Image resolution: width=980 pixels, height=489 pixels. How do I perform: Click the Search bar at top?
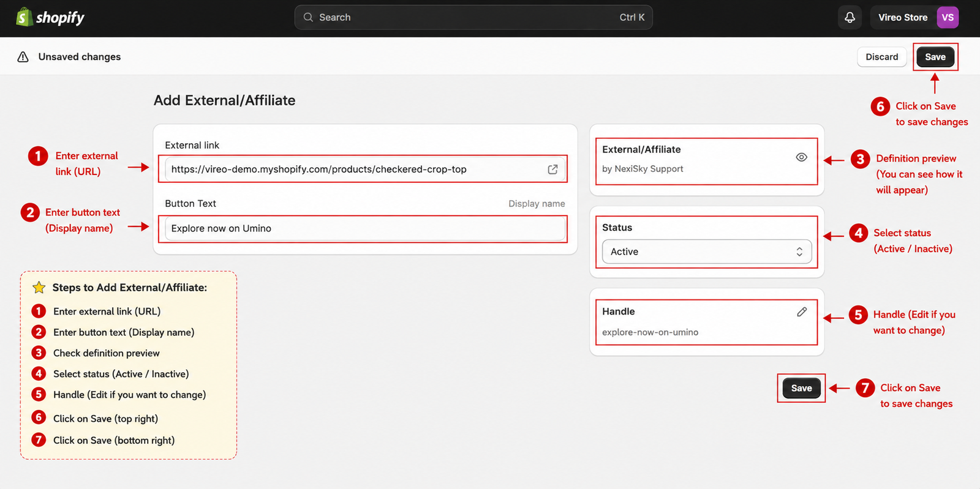point(473,17)
